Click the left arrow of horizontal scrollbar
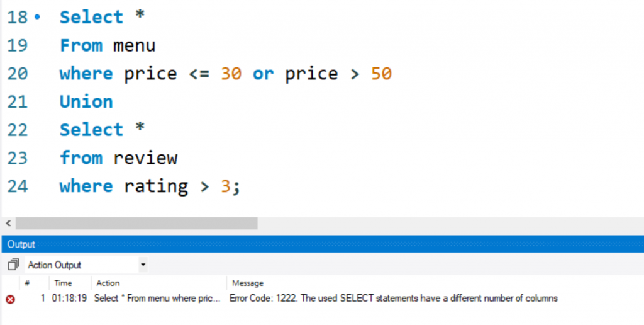 [x=8, y=224]
